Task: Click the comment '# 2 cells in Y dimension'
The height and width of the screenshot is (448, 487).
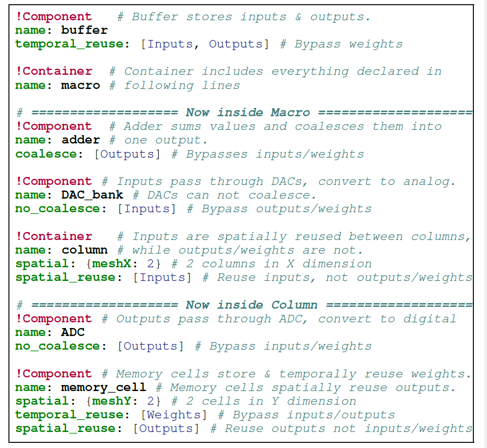Action: pyautogui.click(x=264, y=401)
